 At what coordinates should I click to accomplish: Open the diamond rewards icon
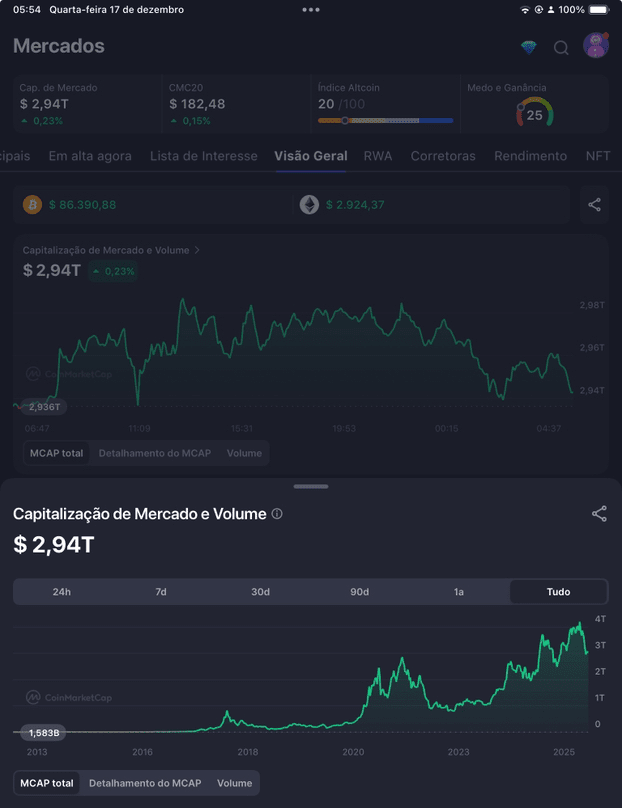tap(528, 47)
